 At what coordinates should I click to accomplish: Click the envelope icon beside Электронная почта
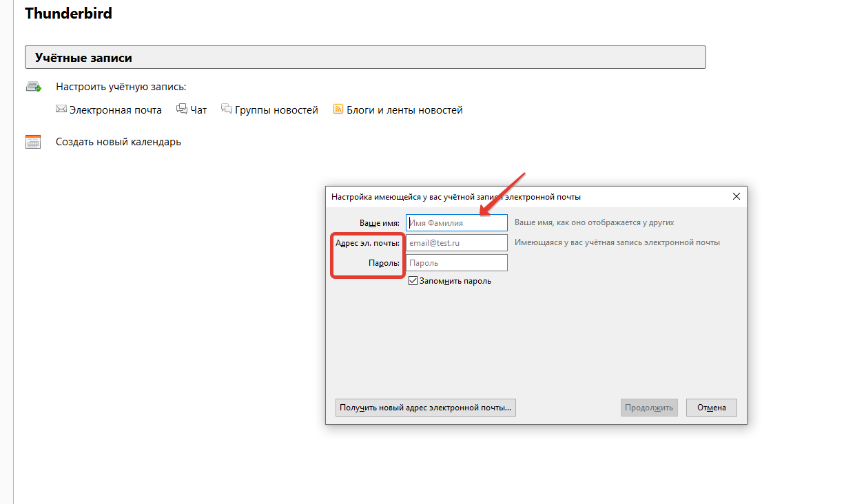click(x=61, y=109)
